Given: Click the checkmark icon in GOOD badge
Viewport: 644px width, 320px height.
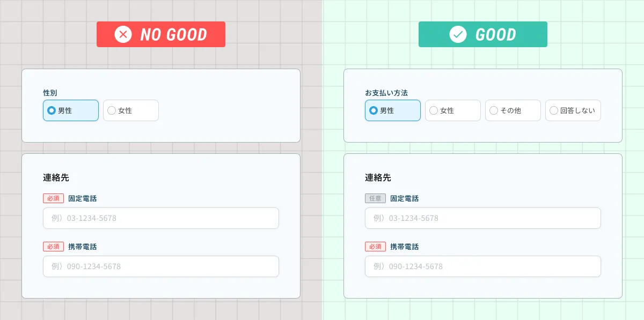Looking at the screenshot, I should point(458,35).
